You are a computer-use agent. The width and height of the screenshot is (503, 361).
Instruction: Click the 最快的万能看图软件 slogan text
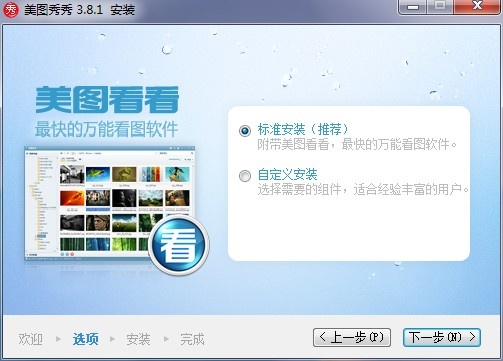(x=106, y=129)
